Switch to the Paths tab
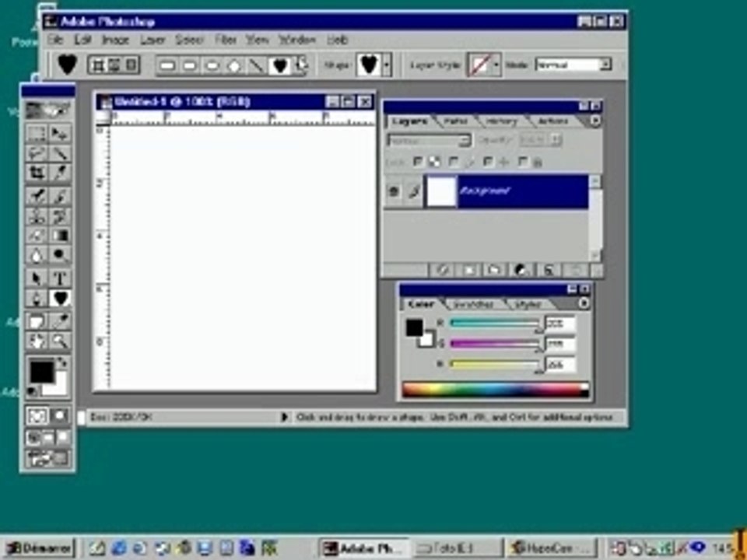This screenshot has width=747, height=560. tap(455, 121)
